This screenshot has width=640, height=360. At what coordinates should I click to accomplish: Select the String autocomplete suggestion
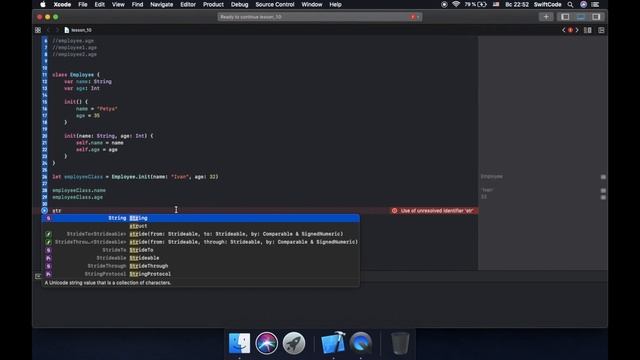(x=200, y=218)
